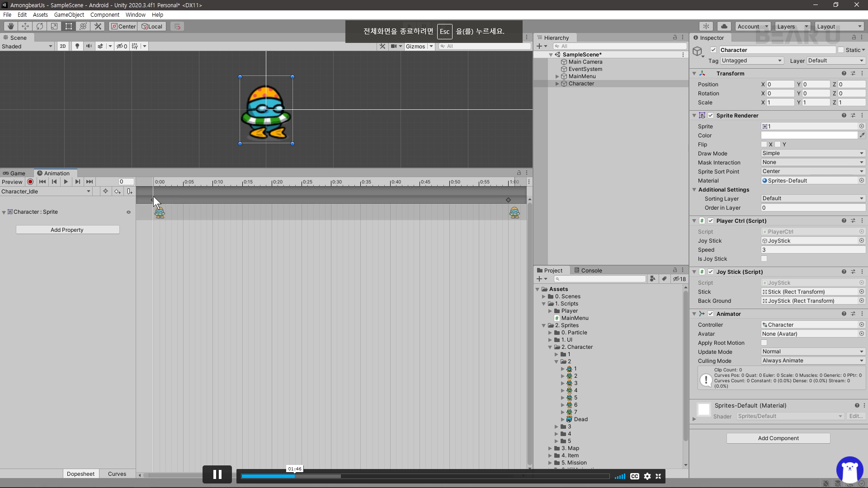Toggle scene lighting icon
This screenshot has height=488, width=868.
coord(77,46)
